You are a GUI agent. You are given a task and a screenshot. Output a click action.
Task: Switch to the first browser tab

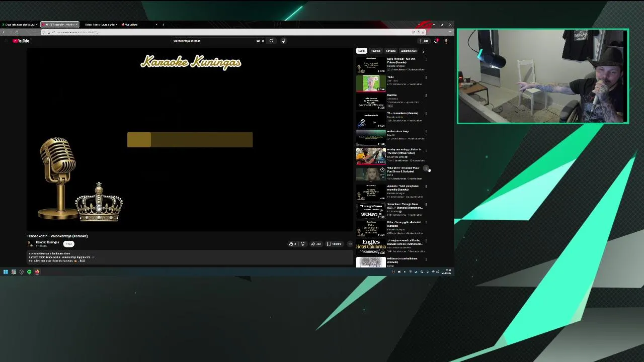pyautogui.click(x=20, y=25)
